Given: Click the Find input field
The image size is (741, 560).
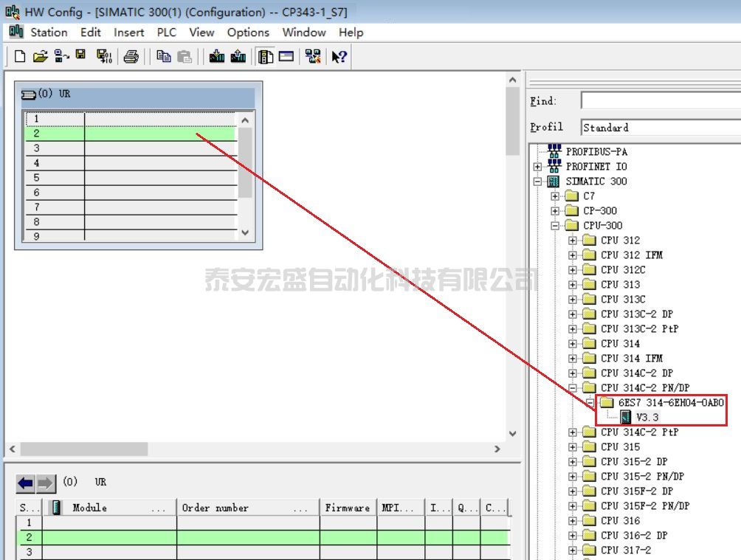Looking at the screenshot, I should point(660,101).
